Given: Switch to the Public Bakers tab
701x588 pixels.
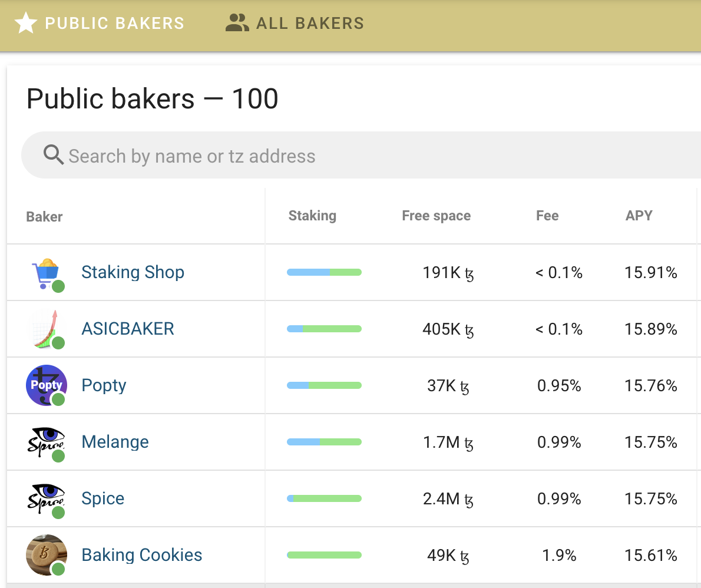Looking at the screenshot, I should pyautogui.click(x=114, y=24).
